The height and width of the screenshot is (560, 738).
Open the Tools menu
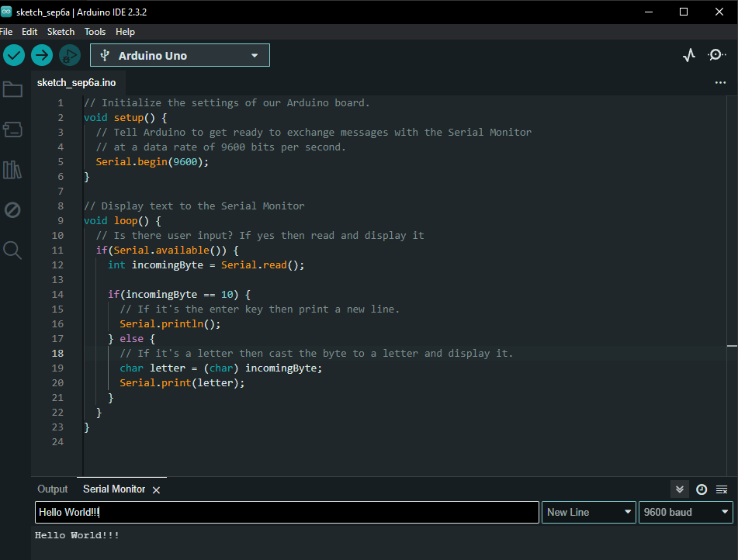point(95,32)
